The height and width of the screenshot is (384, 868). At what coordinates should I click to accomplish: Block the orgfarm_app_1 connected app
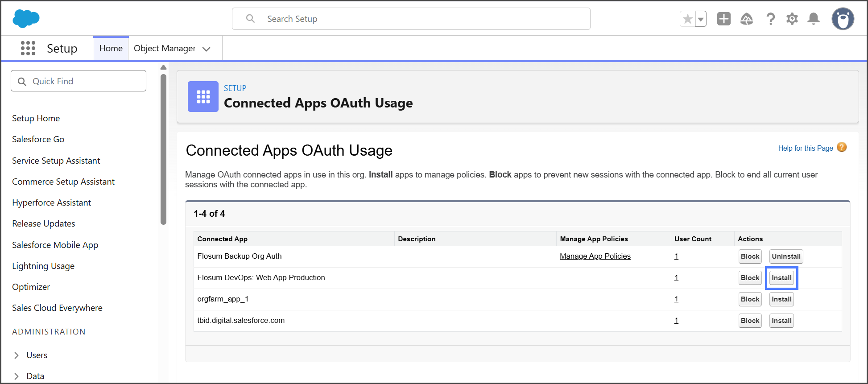click(750, 299)
